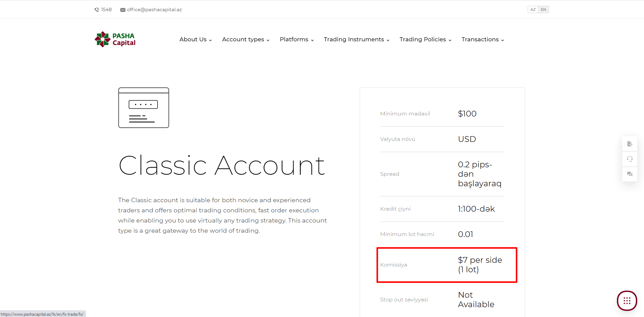The width and height of the screenshot is (644, 317).
Task: Expand the About Us dropdown menu
Action: (x=196, y=39)
